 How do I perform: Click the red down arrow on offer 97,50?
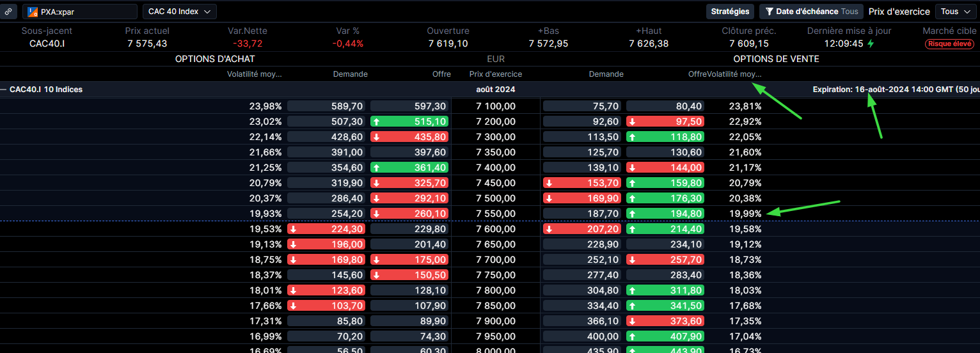[x=633, y=122]
